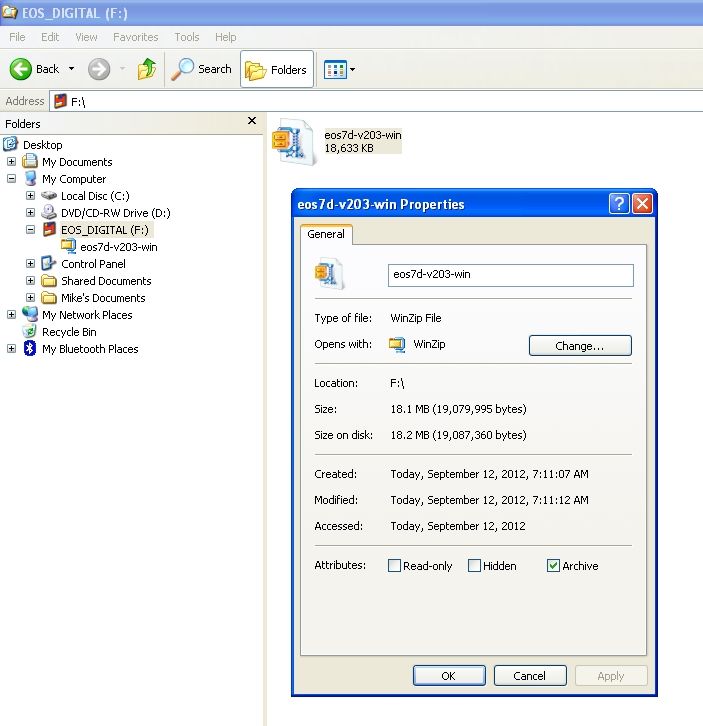
Task: Collapse the EOS_DIGITAL (F:) tree node
Action: 30,230
